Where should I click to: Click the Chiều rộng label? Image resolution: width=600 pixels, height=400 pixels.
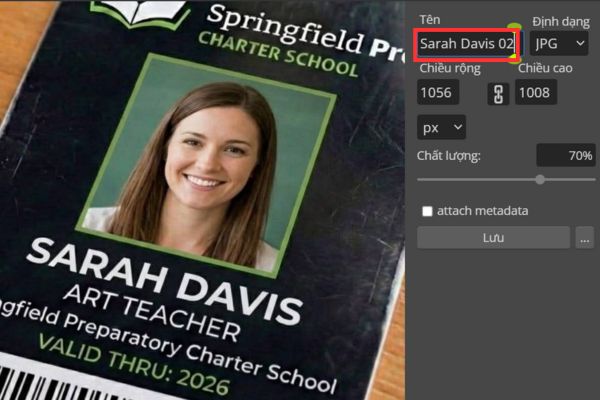[x=450, y=68]
